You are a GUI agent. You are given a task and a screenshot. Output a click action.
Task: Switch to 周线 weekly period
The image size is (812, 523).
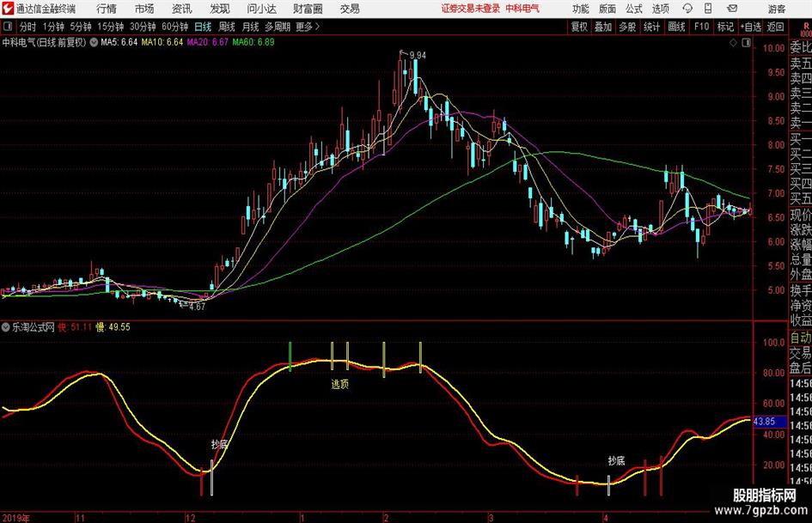[x=227, y=27]
